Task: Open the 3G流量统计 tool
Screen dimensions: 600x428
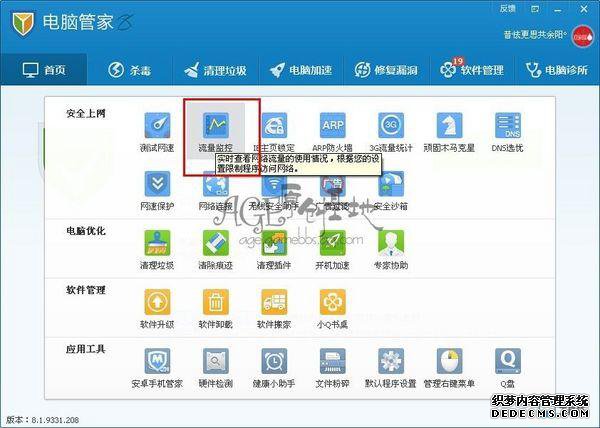Action: pos(391,132)
